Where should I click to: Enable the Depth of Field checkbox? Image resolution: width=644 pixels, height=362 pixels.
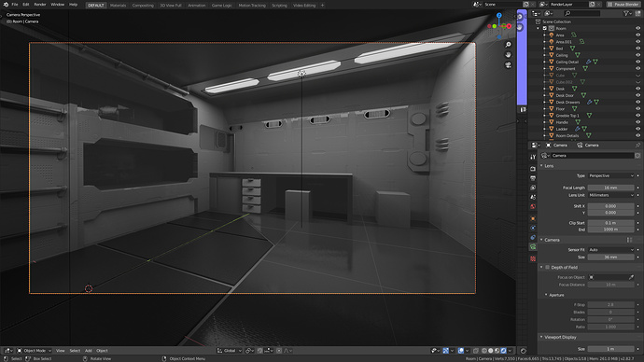(x=548, y=268)
